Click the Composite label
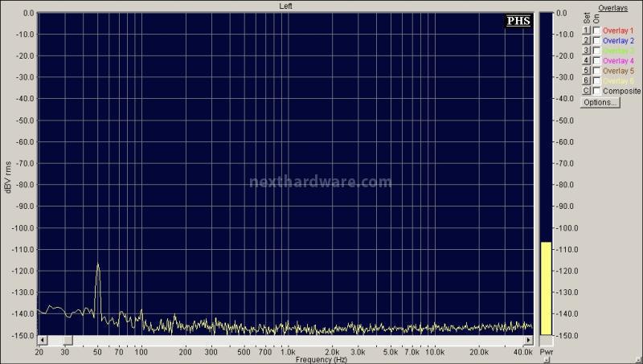The width and height of the screenshot is (643, 364). (x=621, y=91)
